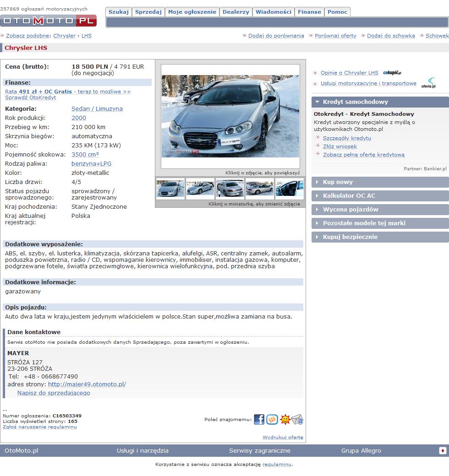Image resolution: width=449 pixels, height=476 pixels.
Task: Click the Zobacz podobne link
Action: click(27, 36)
